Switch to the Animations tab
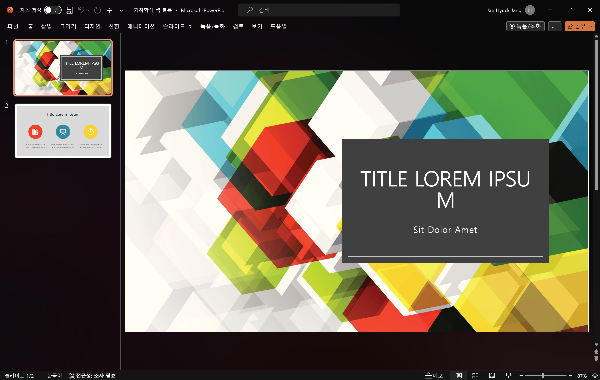Viewport: 600px width, 380px height. pyautogui.click(x=140, y=26)
